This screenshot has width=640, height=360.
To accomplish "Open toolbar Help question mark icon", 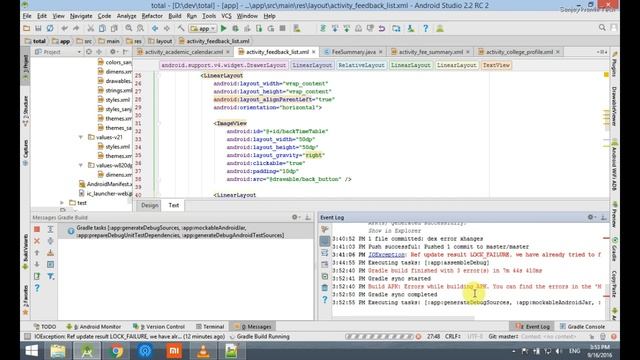I will (425, 28).
